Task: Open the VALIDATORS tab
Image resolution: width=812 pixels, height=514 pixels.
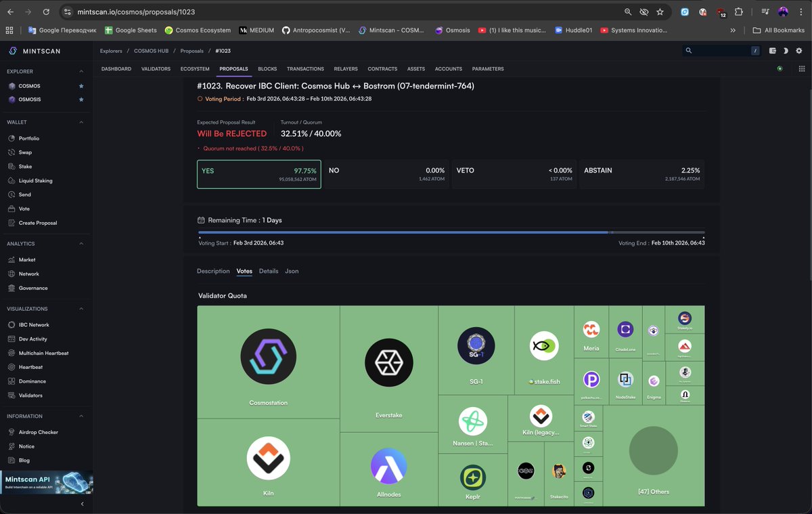Action: pos(156,69)
